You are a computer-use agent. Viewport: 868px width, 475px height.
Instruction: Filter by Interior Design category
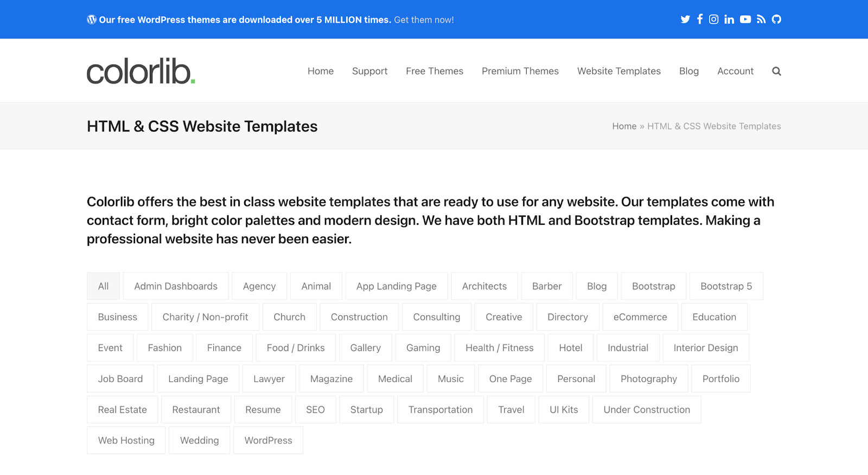pyautogui.click(x=706, y=348)
